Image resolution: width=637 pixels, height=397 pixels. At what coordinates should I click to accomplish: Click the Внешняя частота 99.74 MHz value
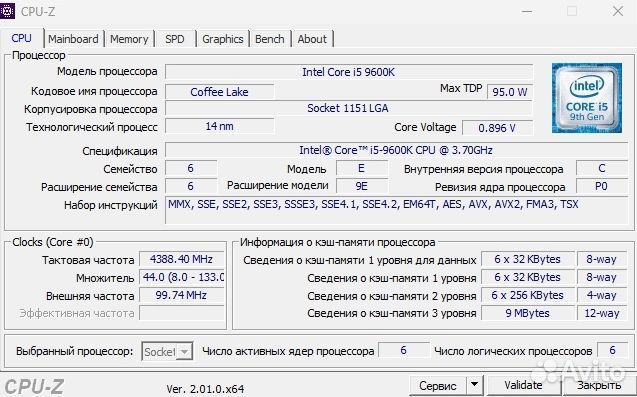point(182,295)
